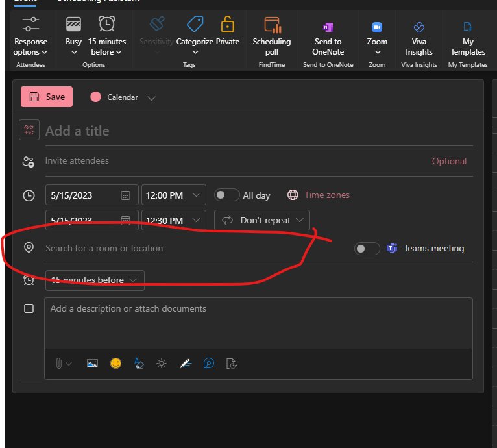Click the location pin icon

[x=29, y=247]
